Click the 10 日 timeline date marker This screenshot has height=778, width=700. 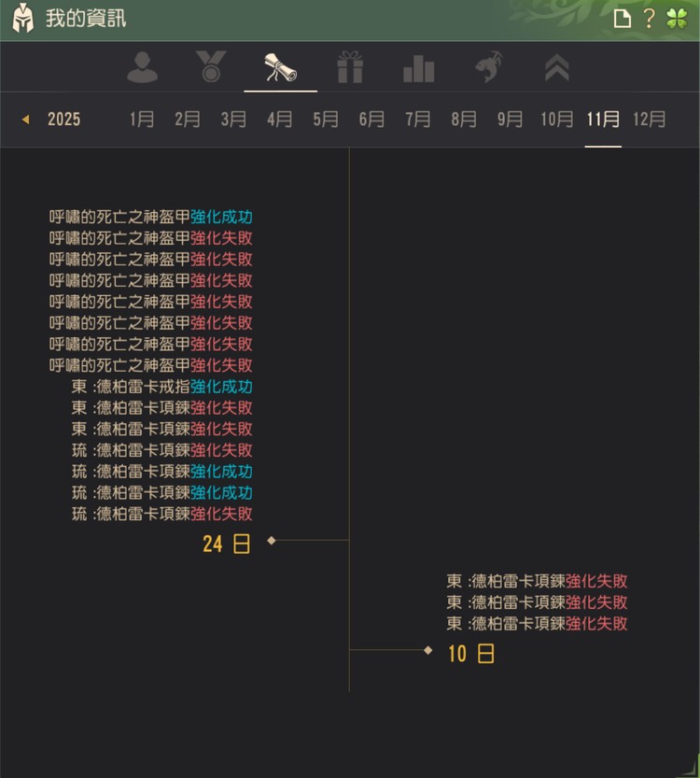click(x=471, y=654)
